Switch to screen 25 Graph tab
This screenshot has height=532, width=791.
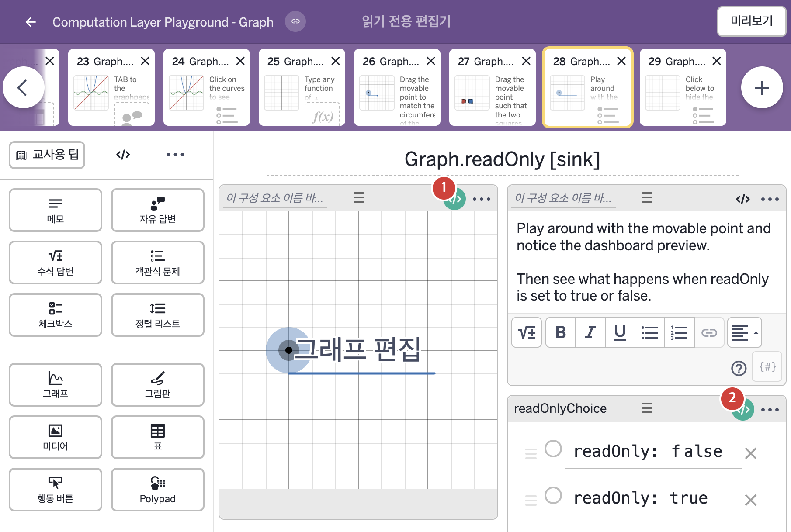(x=302, y=87)
